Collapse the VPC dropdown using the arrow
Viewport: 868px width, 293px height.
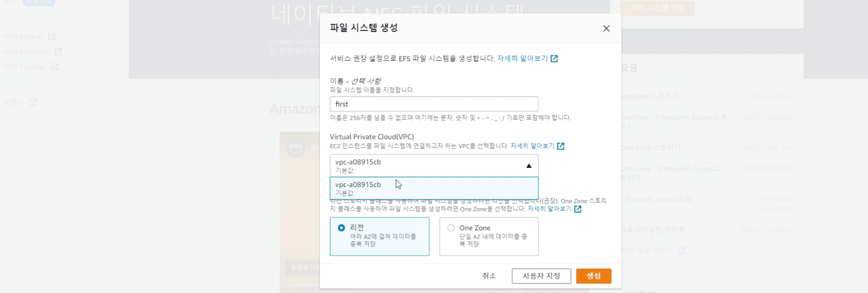(x=529, y=166)
